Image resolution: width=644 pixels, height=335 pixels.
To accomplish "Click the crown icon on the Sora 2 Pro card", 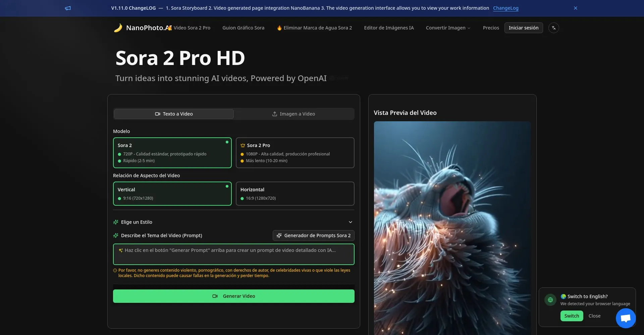I will [243, 145].
